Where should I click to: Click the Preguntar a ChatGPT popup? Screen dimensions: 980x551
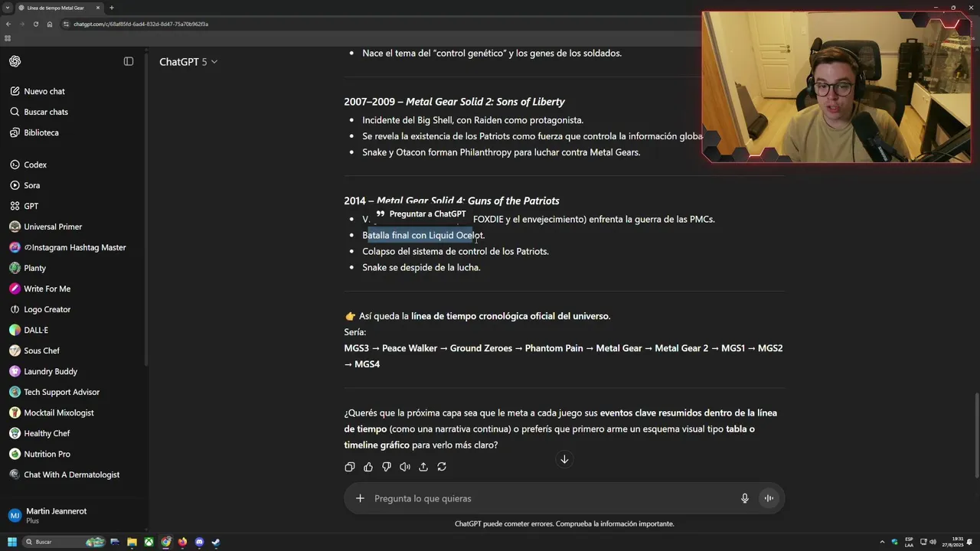[x=421, y=214]
